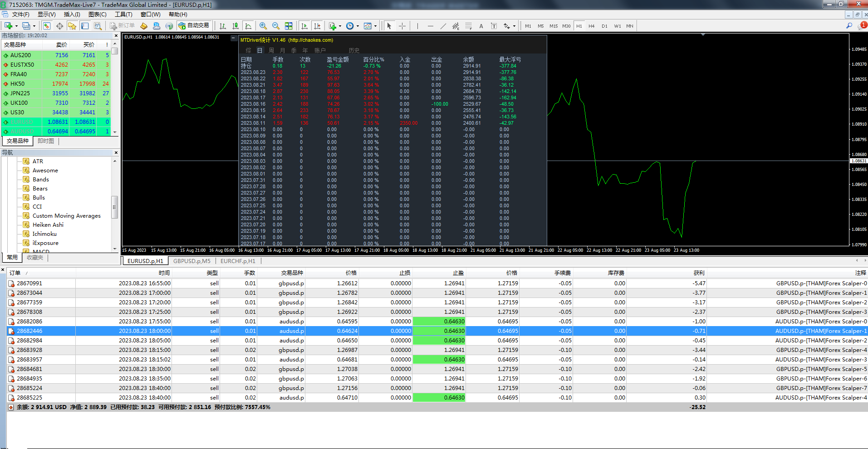Toggle the 自动交易 auto trading button
Viewport: 868px width, 449px height.
click(x=194, y=26)
